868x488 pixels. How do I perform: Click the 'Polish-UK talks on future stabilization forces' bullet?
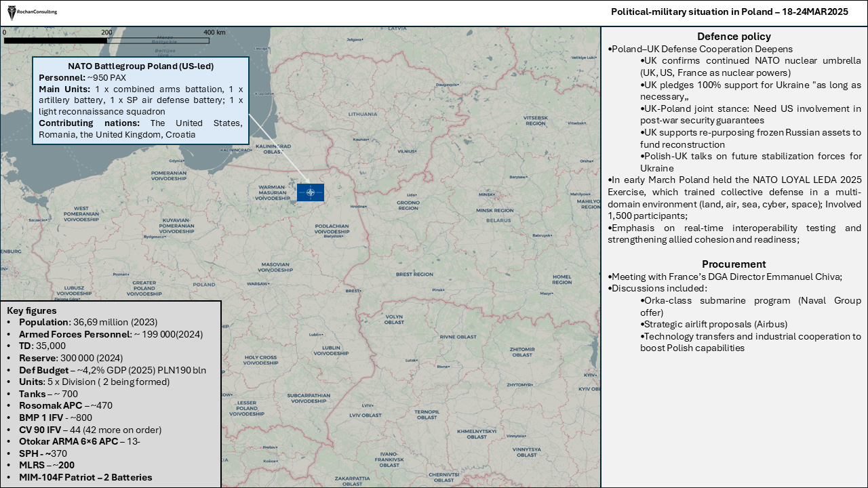click(751, 162)
